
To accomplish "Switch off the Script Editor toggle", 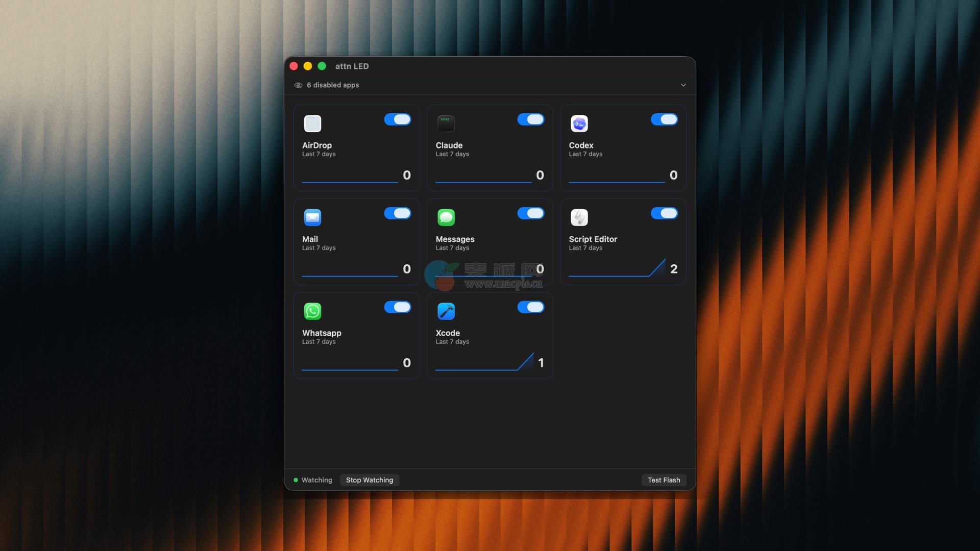I will [x=664, y=213].
